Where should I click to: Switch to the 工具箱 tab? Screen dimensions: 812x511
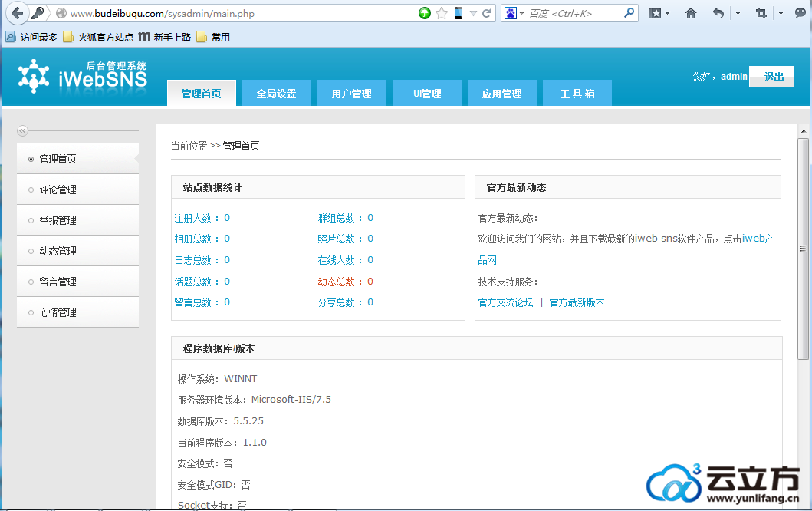click(x=577, y=94)
